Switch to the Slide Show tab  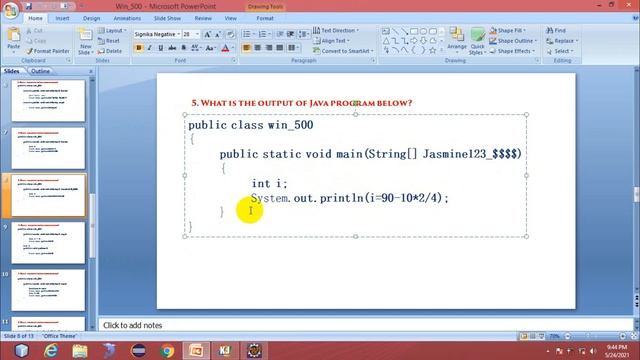pos(167,18)
